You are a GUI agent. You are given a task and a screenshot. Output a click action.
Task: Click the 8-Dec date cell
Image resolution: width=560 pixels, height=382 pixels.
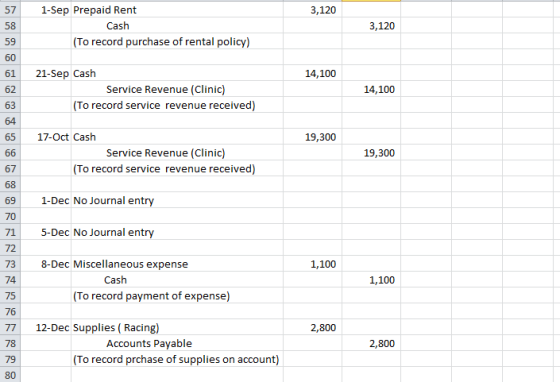(x=46, y=264)
